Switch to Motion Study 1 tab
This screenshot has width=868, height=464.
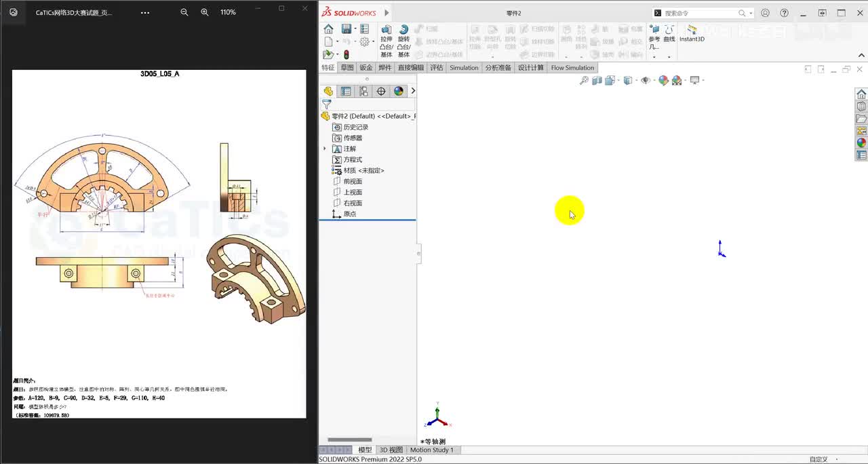(x=432, y=450)
